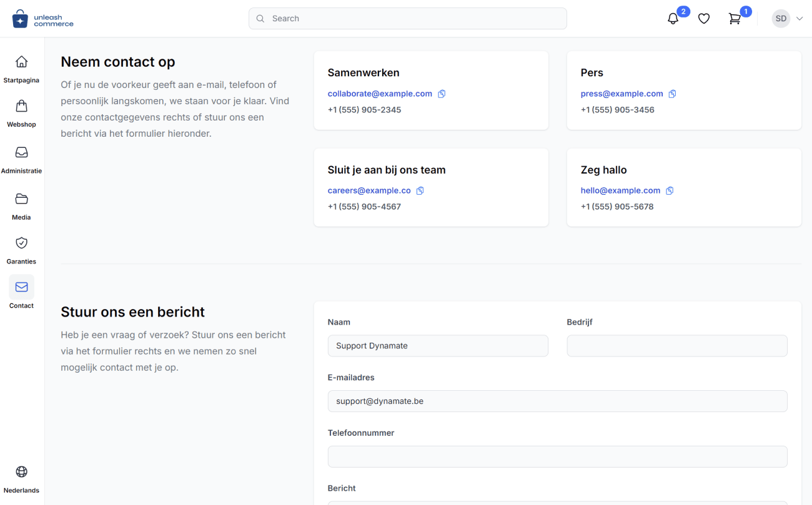The width and height of the screenshot is (812, 505).
Task: Click phone number +1 (555) 905-3456
Action: click(x=617, y=110)
